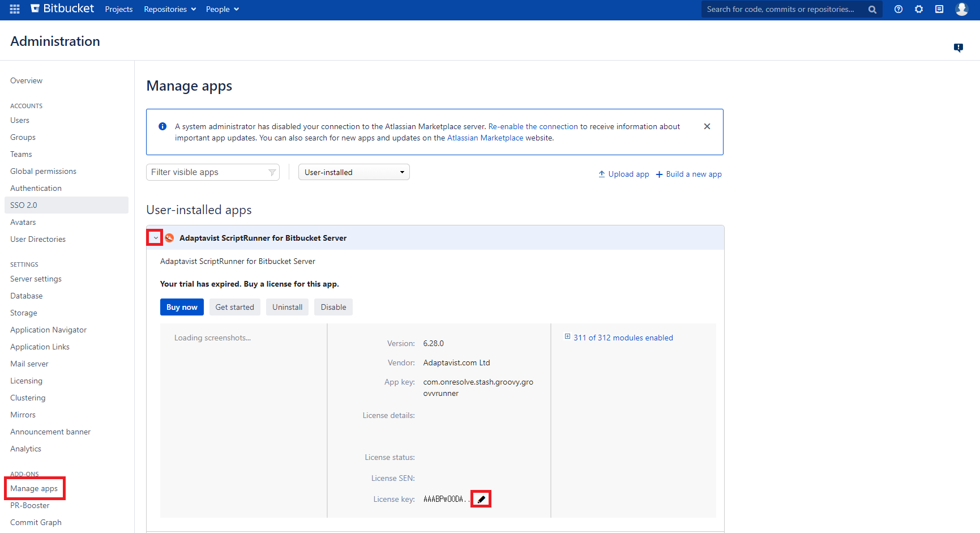Open Application Navigator
The width and height of the screenshot is (980, 533).
pyautogui.click(x=49, y=330)
